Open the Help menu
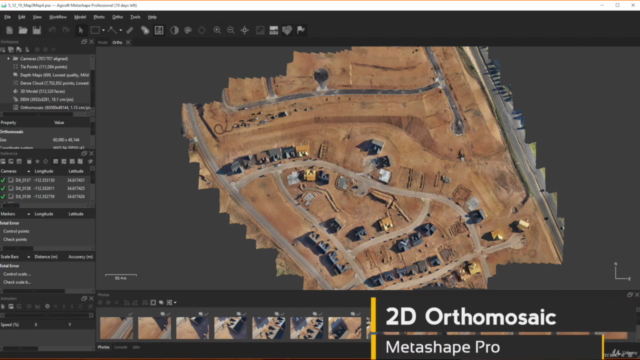This screenshot has width=640, height=360. [x=152, y=17]
